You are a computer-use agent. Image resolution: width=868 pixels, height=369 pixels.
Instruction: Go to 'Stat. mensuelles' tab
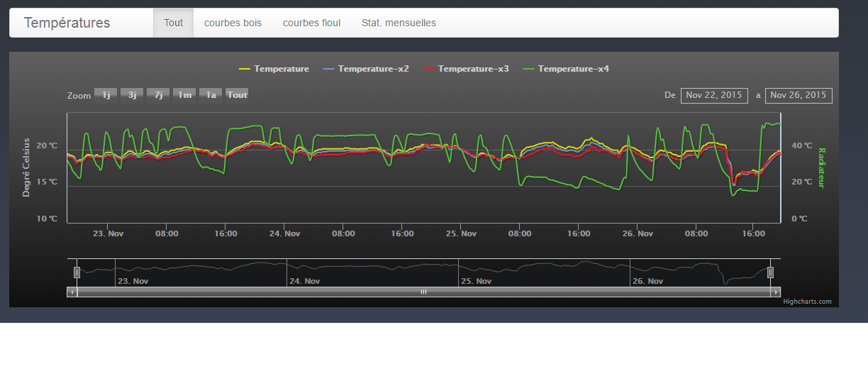tap(399, 23)
